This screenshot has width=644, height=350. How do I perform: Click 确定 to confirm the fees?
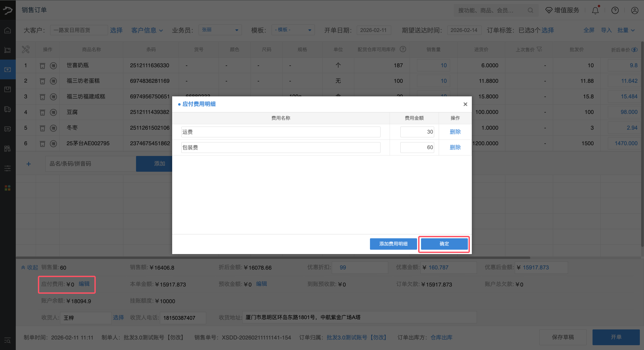444,244
